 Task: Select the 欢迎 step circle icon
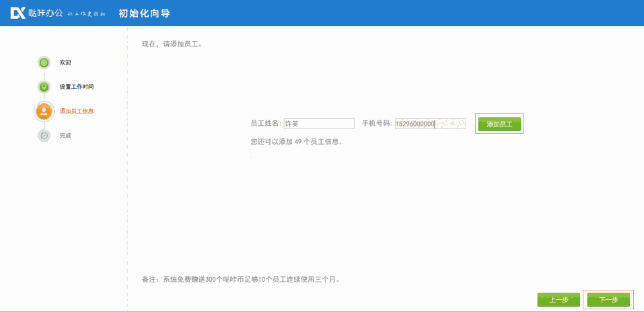(x=44, y=63)
